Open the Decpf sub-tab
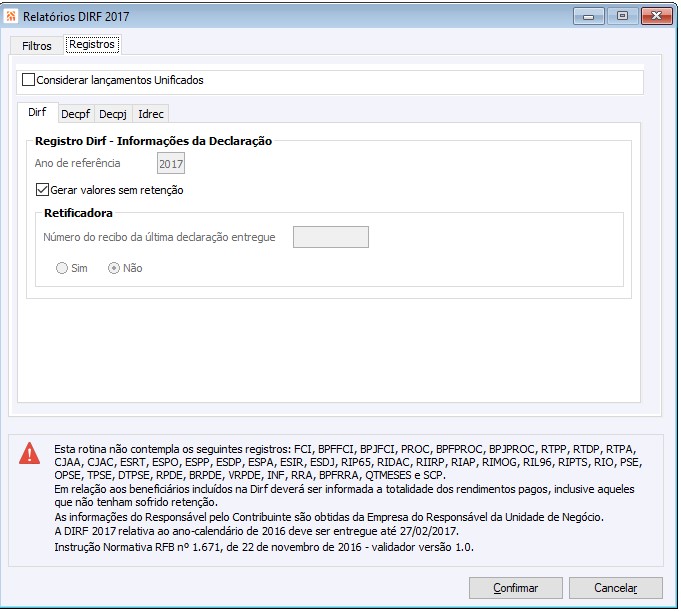The image size is (681, 611). point(76,114)
